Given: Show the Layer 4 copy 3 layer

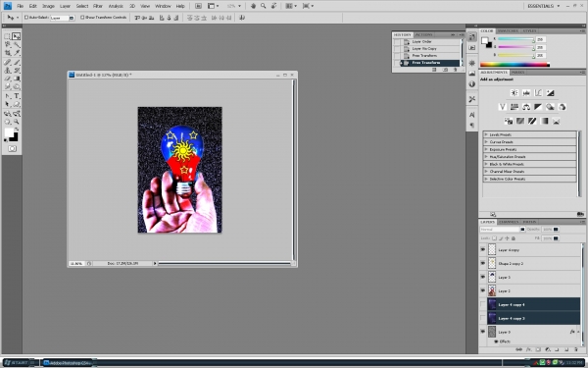Looking at the screenshot, I should pyautogui.click(x=482, y=318).
